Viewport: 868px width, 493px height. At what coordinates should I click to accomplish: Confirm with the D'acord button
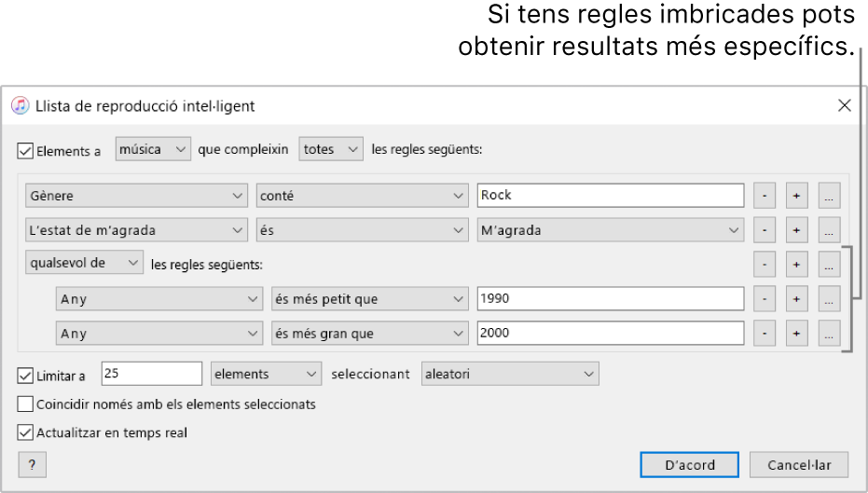pyautogui.click(x=689, y=465)
